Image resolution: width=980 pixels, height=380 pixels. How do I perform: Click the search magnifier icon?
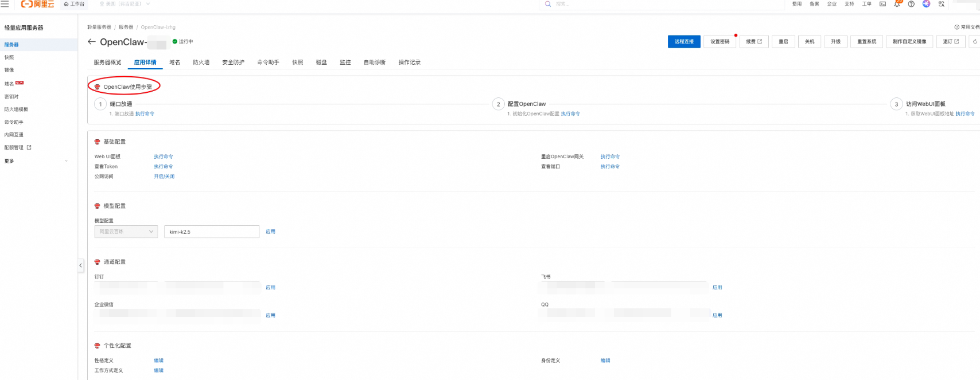pos(548,3)
